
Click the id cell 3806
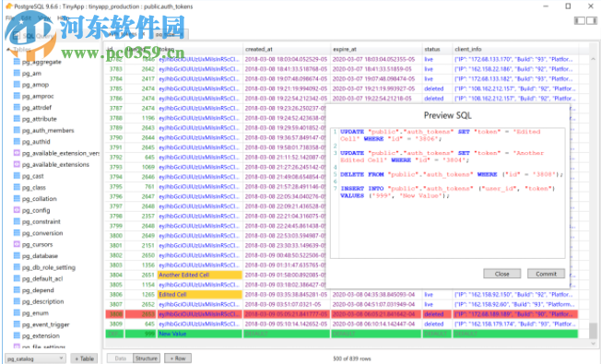click(115, 294)
